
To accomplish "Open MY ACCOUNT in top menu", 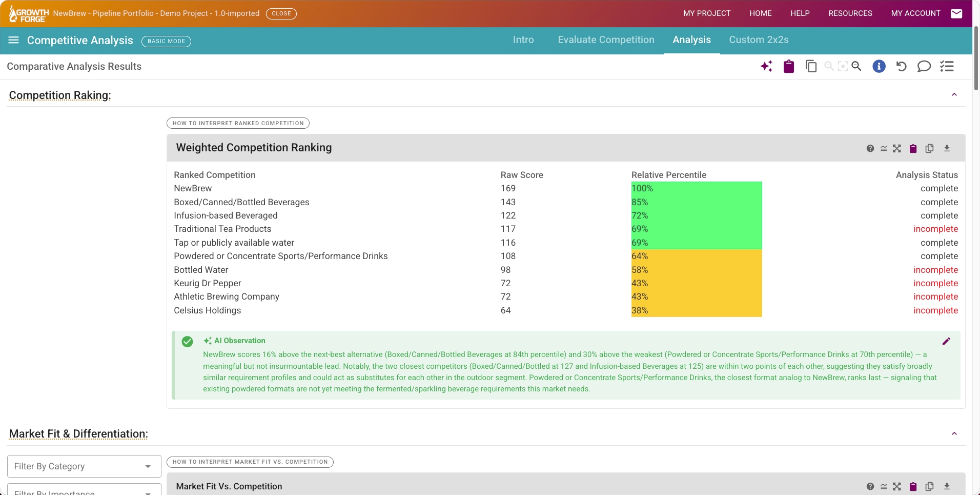I will [x=915, y=13].
